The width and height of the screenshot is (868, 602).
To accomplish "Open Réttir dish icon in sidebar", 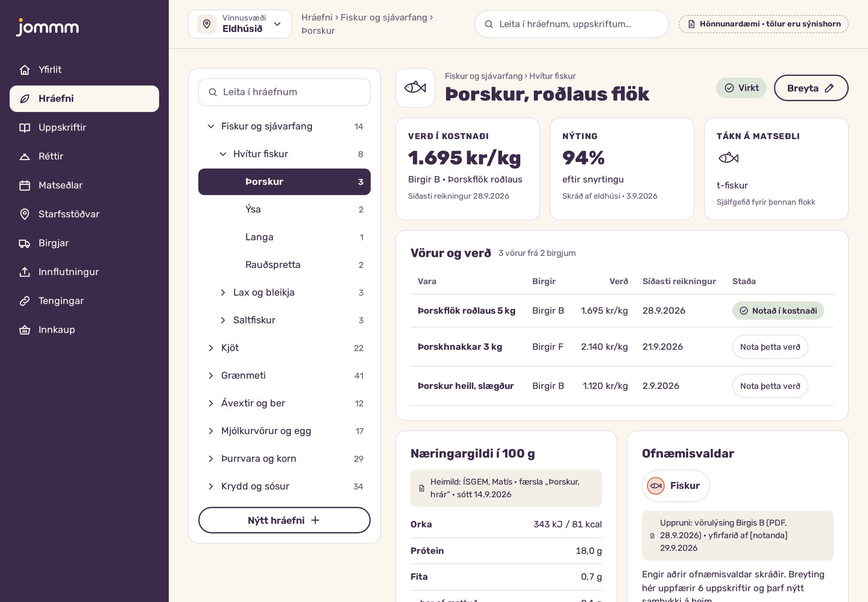I will click(25, 157).
